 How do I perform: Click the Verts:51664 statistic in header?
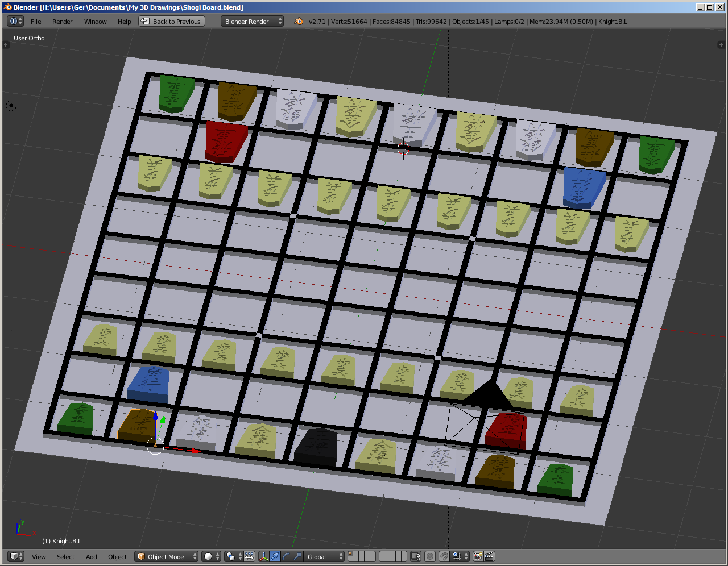point(349,22)
